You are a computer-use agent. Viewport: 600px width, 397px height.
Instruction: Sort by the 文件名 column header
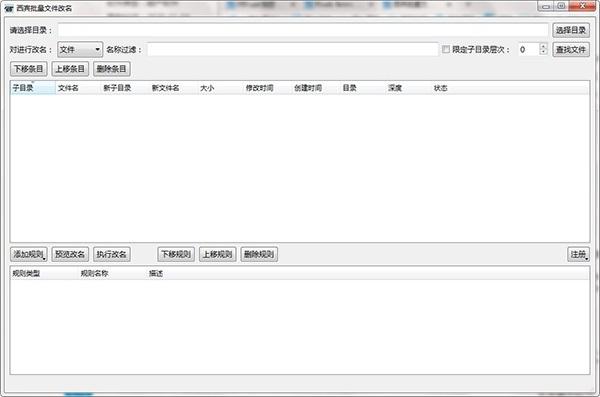pyautogui.click(x=78, y=88)
